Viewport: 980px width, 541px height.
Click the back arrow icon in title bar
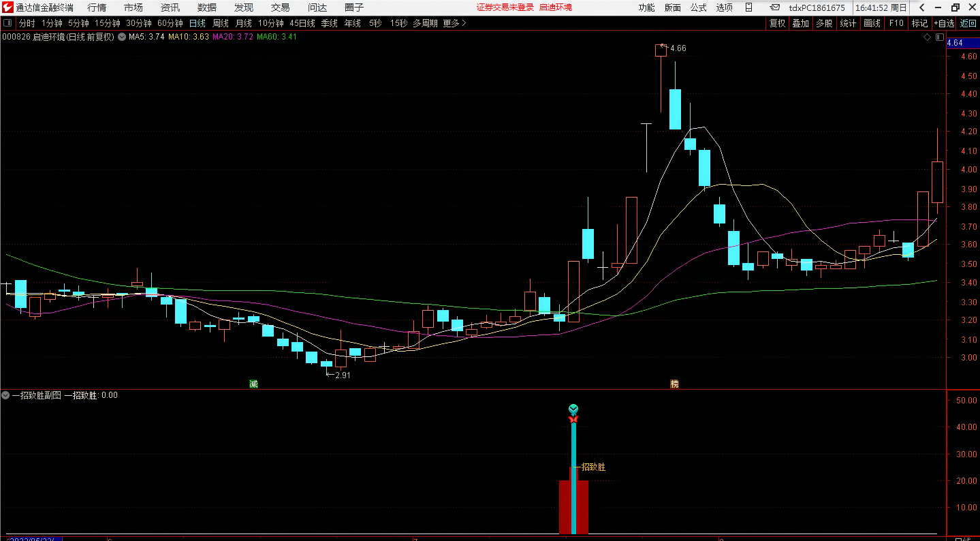click(x=921, y=7)
